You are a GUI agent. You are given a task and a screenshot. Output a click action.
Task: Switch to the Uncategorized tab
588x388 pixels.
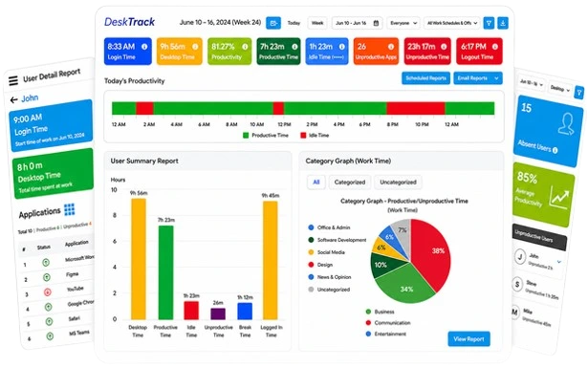398,183
